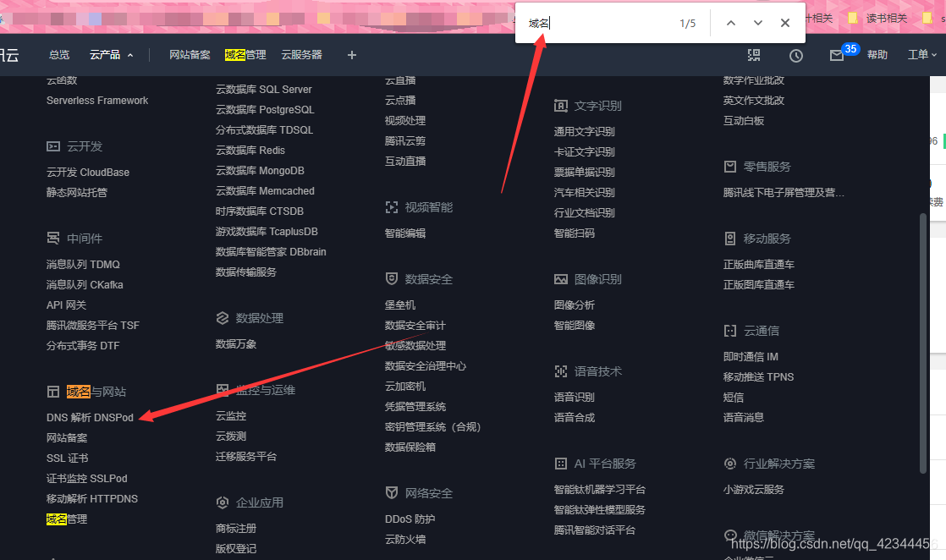Click the 域名与网站 category icon
Screen dimensions: 946x560
click(53, 392)
